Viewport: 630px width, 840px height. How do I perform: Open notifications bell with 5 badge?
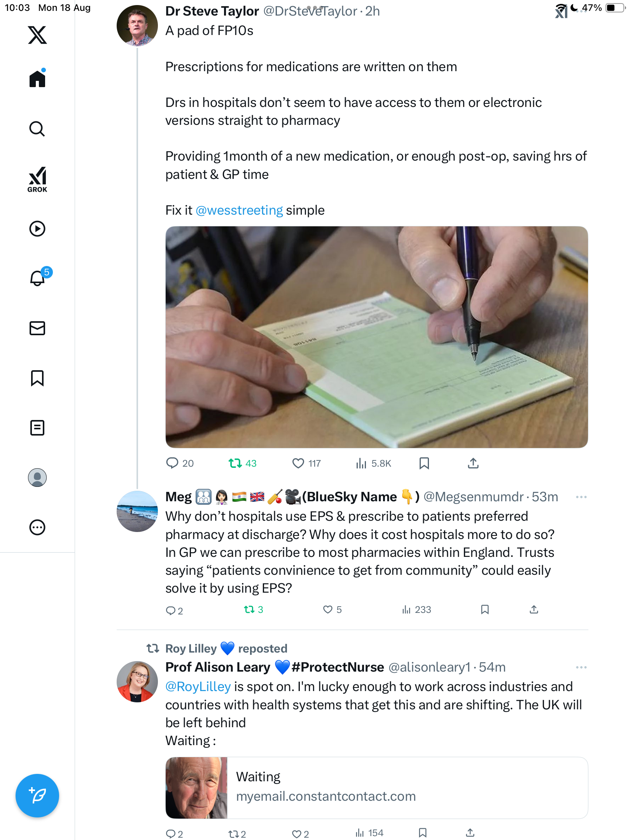[x=38, y=278]
